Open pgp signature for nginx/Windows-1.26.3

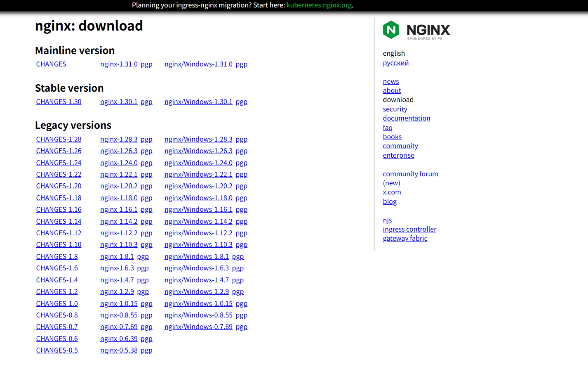[242, 151]
